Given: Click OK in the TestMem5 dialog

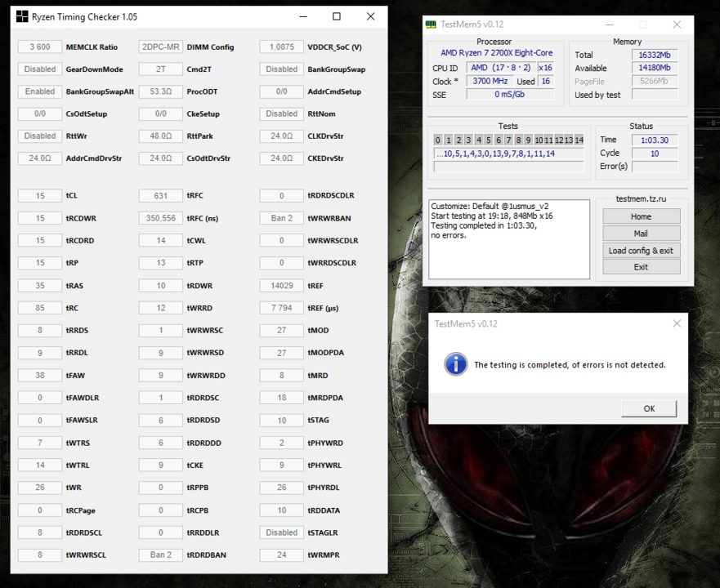Looking at the screenshot, I should coord(649,408).
